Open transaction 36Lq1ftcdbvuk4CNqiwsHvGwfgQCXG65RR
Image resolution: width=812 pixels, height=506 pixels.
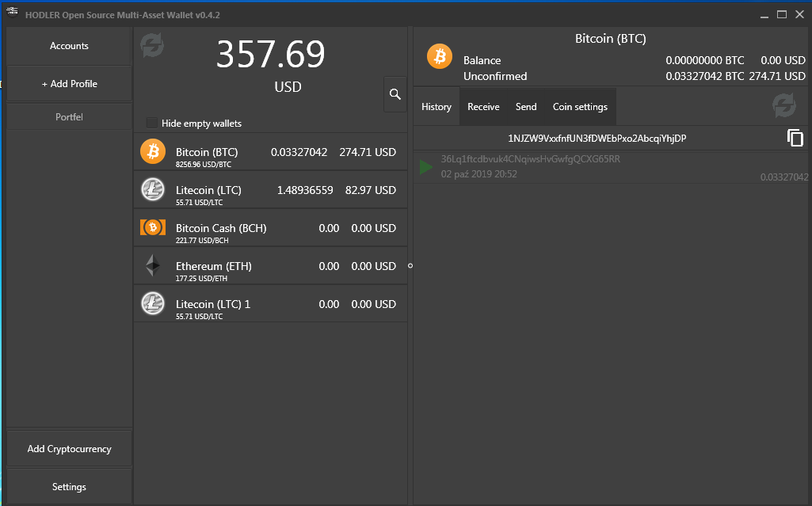point(530,159)
